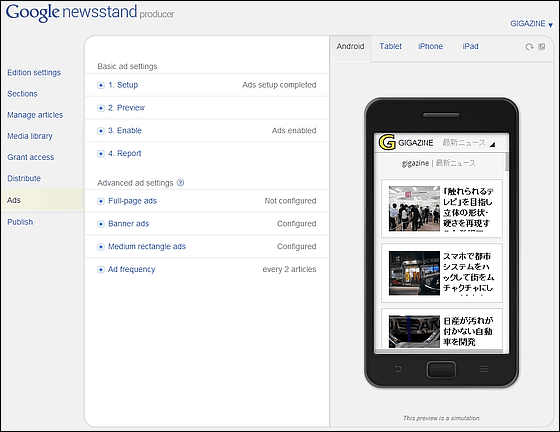The image size is (560, 432).
Task: Open Manage articles in the sidebar
Action: 35,115
